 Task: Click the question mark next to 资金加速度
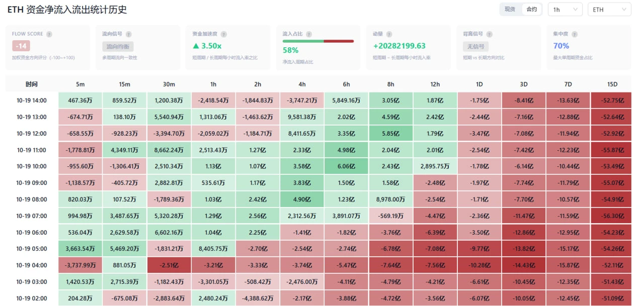coord(223,34)
